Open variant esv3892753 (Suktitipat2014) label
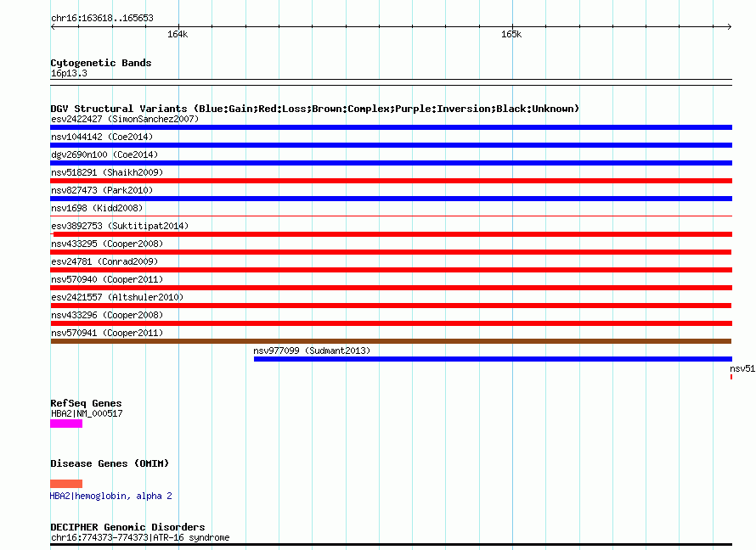 [120, 226]
